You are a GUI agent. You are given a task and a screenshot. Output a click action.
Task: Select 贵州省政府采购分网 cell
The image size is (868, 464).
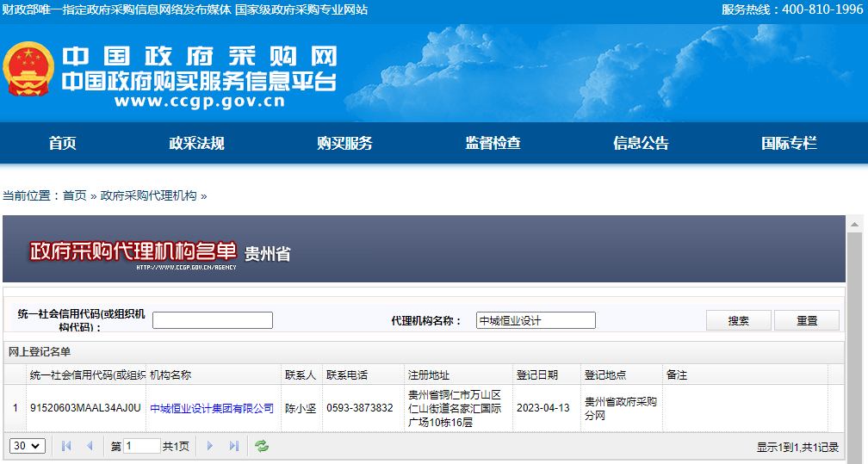[621, 408]
